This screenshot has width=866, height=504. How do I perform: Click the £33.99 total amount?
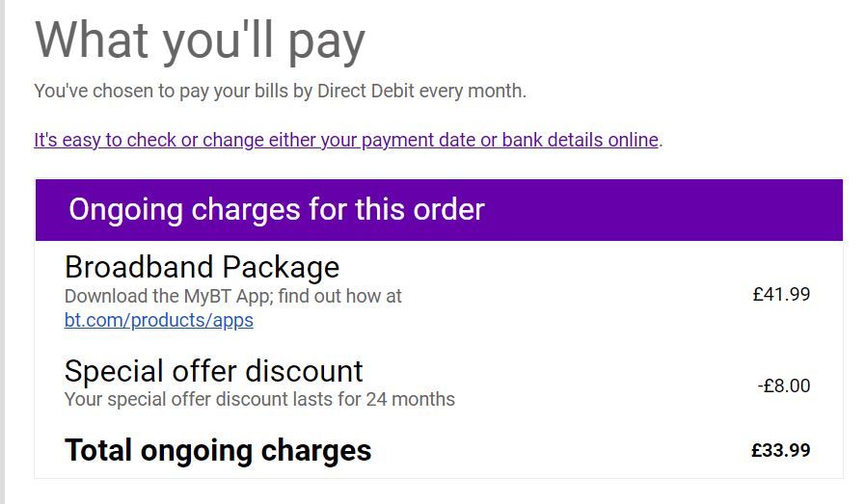[x=781, y=450]
